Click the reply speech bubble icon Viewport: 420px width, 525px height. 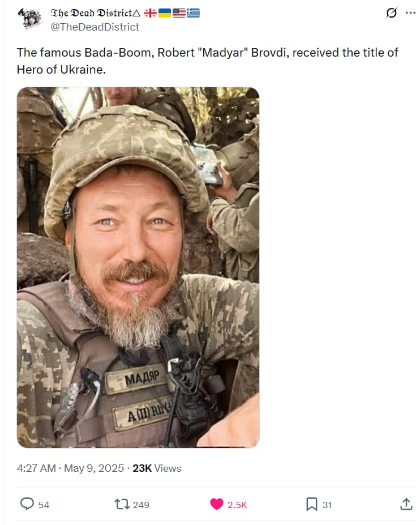point(27,504)
